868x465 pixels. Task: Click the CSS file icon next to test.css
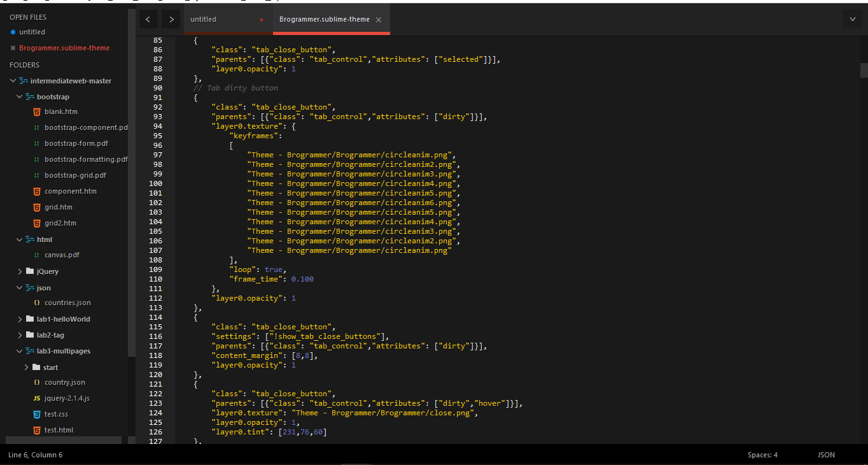tap(36, 414)
